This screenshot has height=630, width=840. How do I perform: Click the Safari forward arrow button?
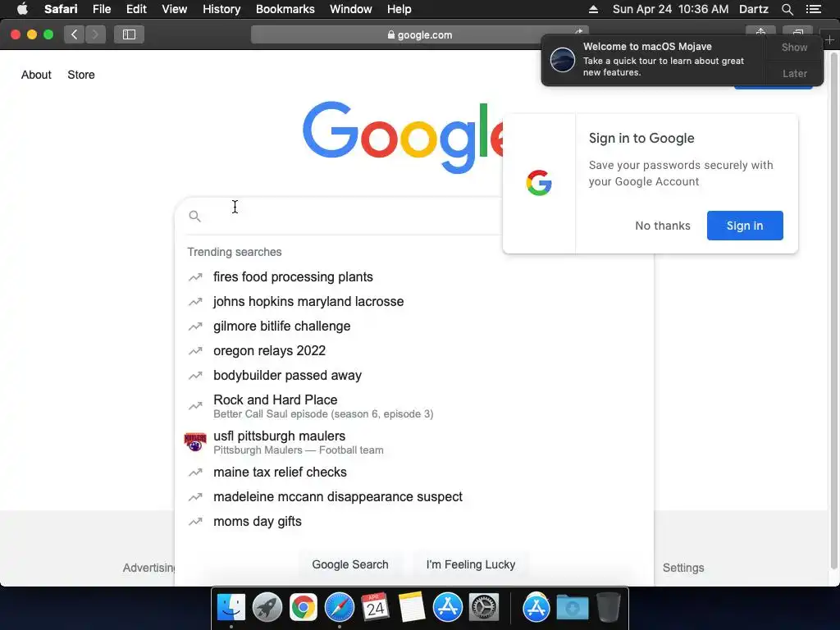coord(95,34)
